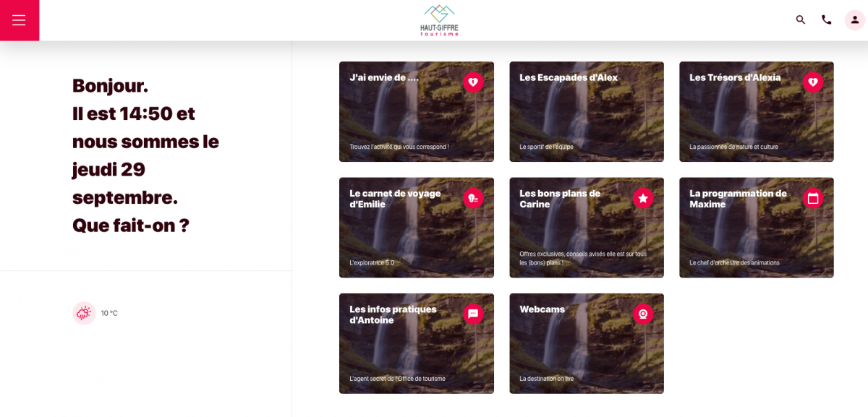Click the rainy weather icon

pyautogui.click(x=84, y=313)
